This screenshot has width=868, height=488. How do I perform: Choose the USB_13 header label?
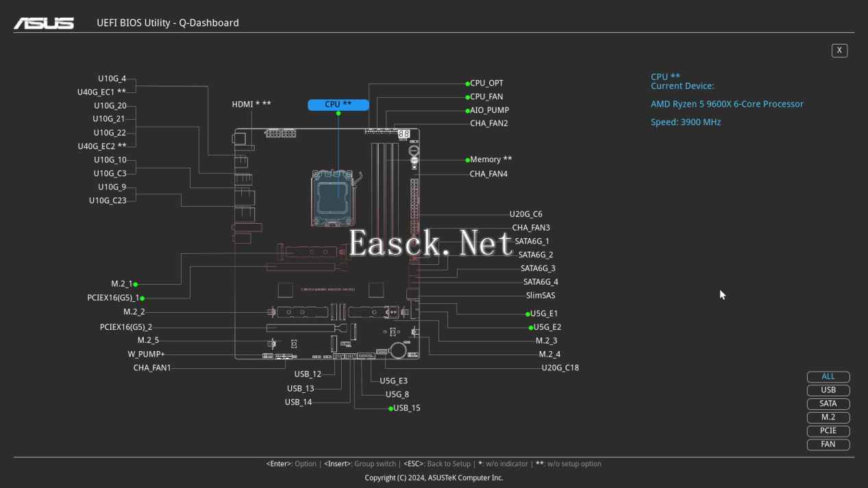point(300,389)
